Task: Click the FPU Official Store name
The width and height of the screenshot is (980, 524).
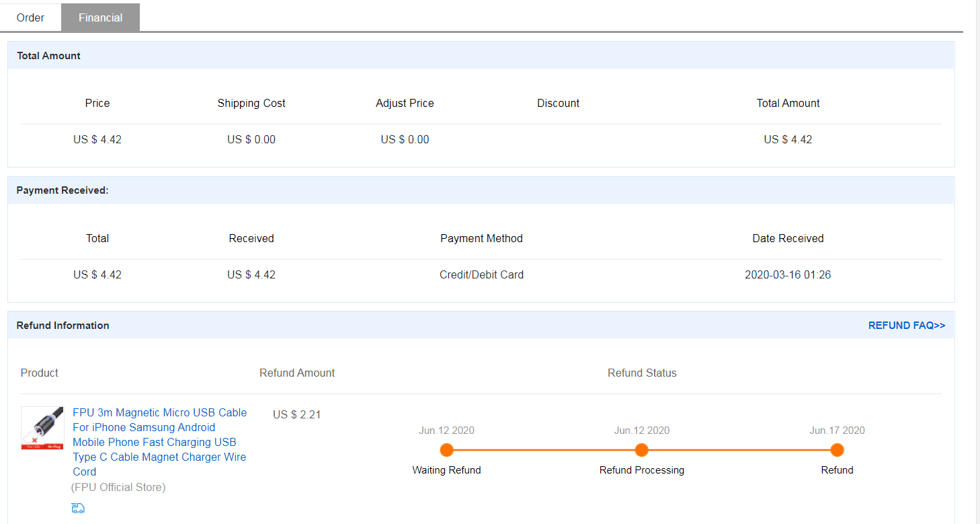Action: pos(118,487)
